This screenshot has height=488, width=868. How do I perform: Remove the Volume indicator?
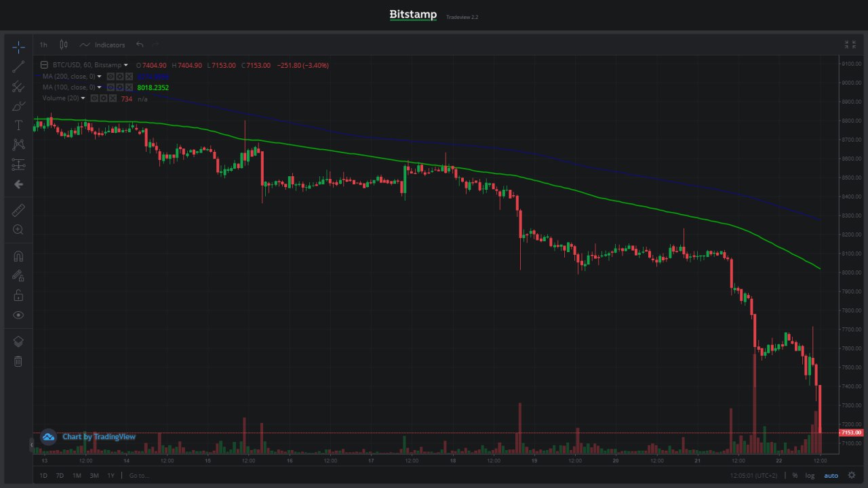(x=112, y=98)
